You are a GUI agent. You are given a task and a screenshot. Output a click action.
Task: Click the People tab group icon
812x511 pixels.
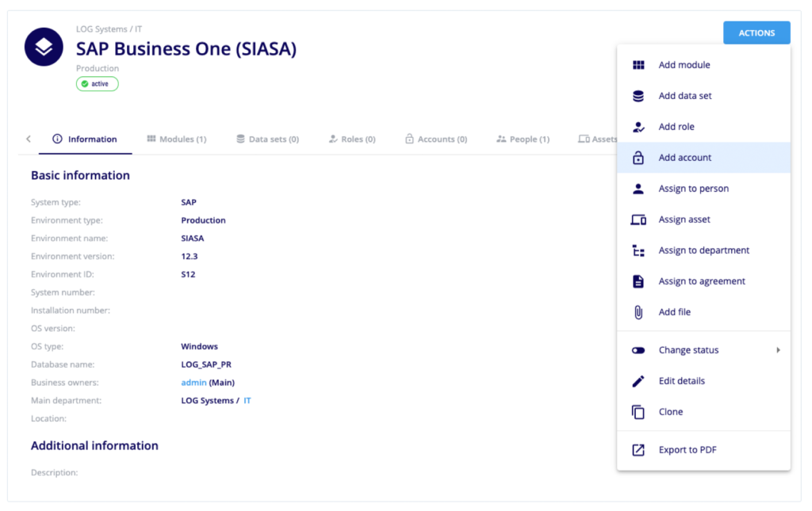[501, 139]
